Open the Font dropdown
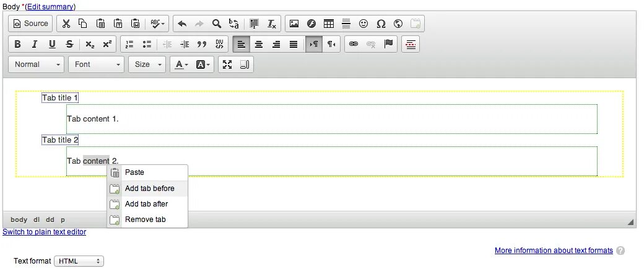 [97, 64]
